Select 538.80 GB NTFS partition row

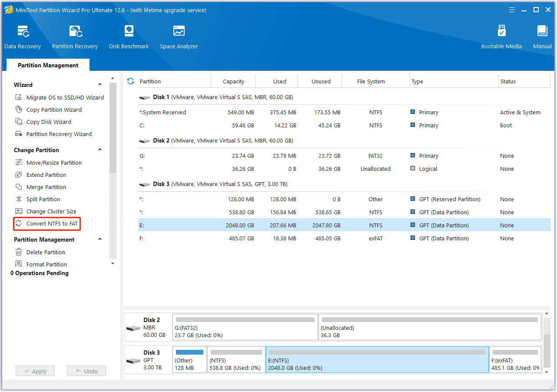(x=344, y=212)
